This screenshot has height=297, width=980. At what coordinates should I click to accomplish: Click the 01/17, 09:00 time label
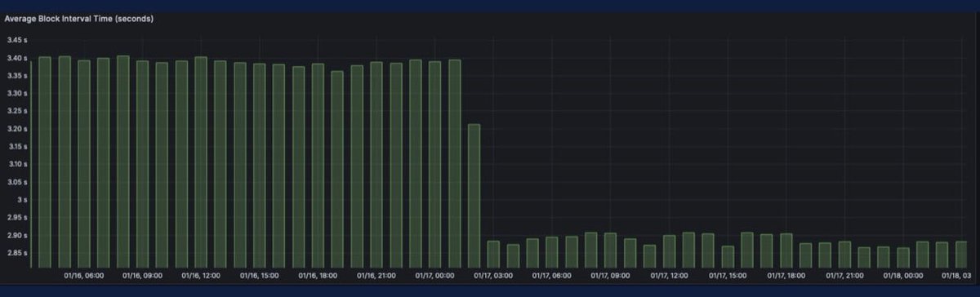(x=610, y=276)
